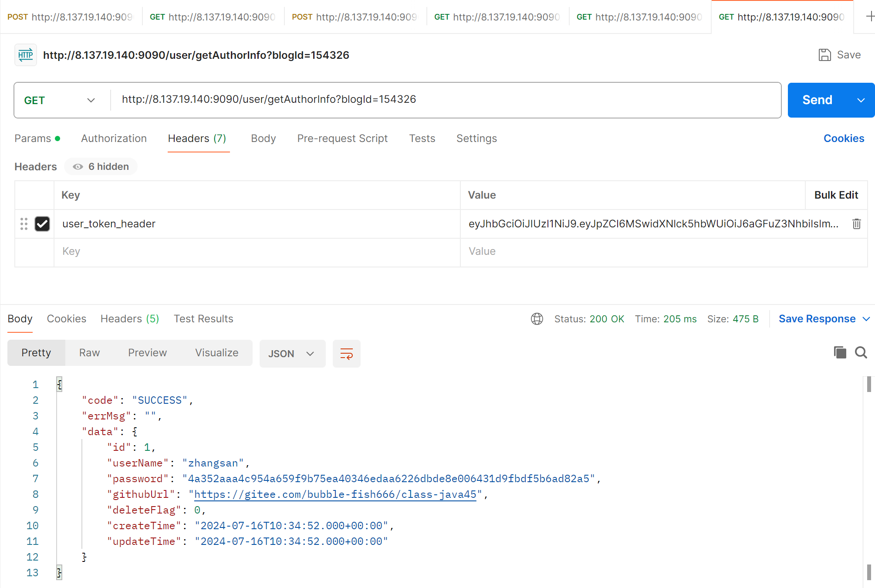Switch to Visualize response view
875x588 pixels.
click(x=216, y=353)
